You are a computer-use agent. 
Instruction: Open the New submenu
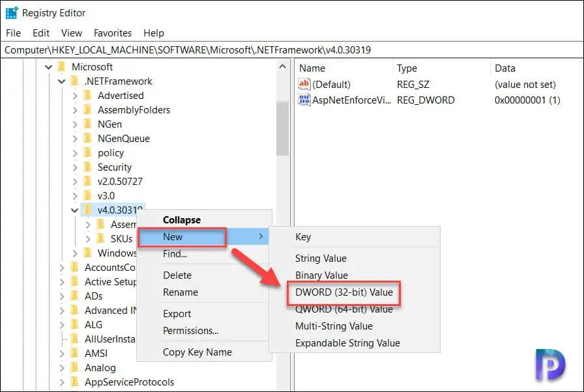(x=203, y=237)
